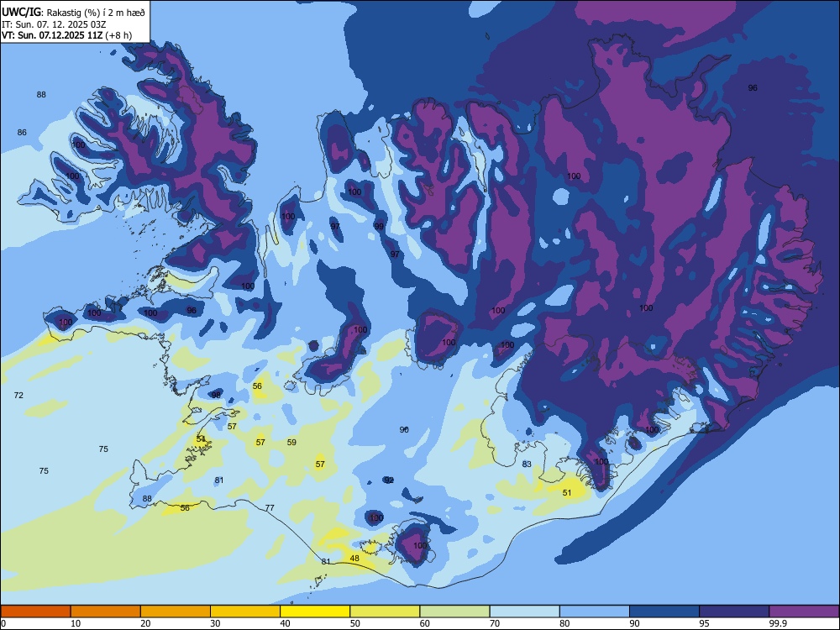The image size is (840, 630).
Task: Click the '48' lowest humidity value
Action: 354,559
